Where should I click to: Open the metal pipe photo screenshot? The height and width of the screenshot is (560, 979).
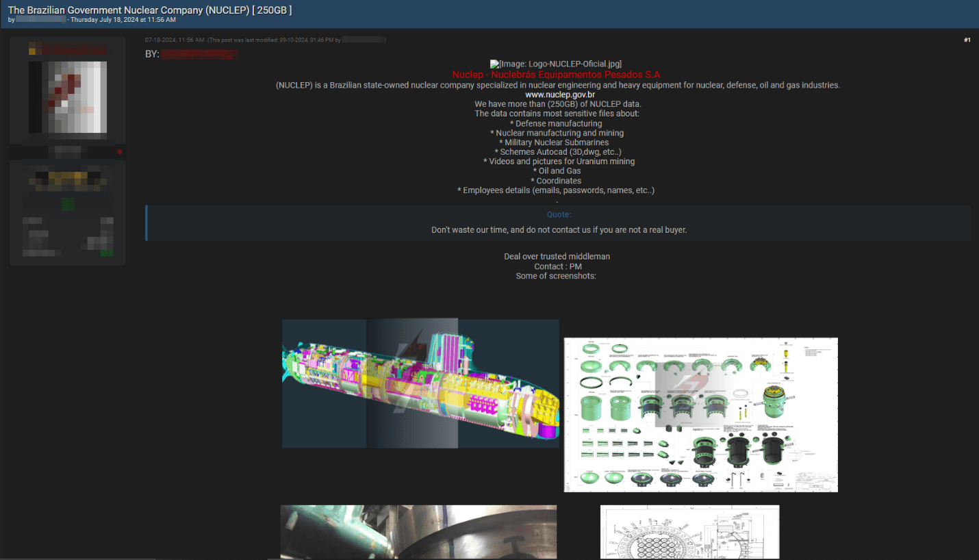[x=418, y=532]
